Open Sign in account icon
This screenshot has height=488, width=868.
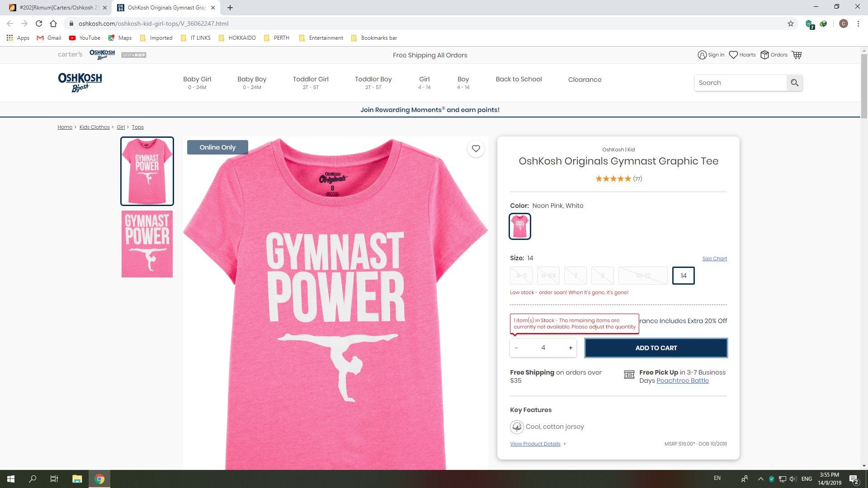pyautogui.click(x=711, y=55)
